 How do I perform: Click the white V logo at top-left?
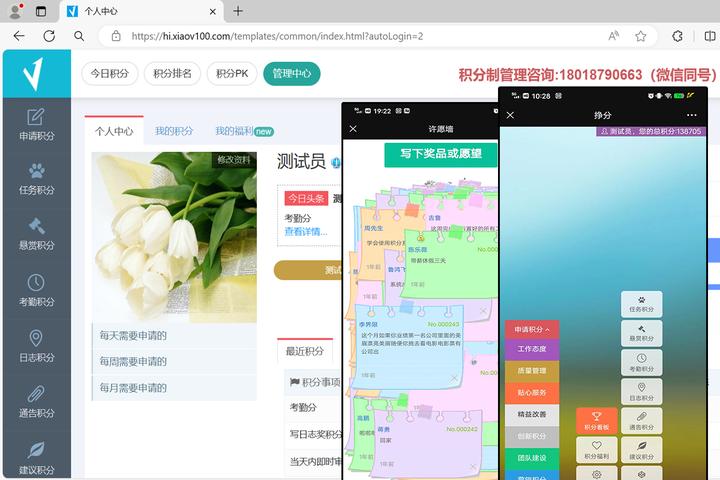point(34,73)
